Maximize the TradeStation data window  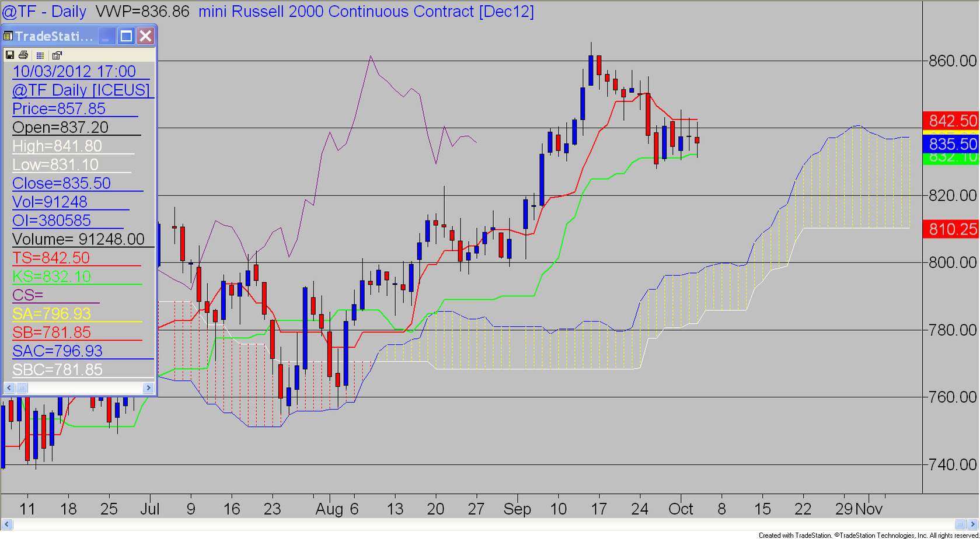pos(126,36)
